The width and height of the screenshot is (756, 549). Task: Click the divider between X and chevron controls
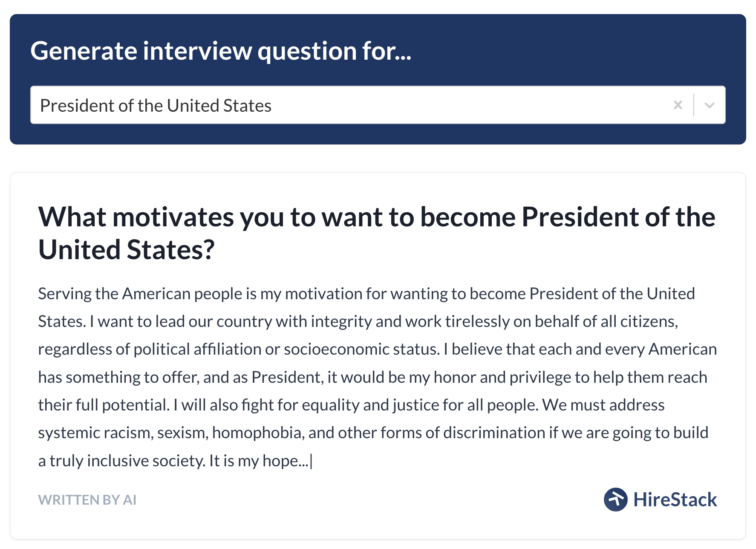point(693,105)
